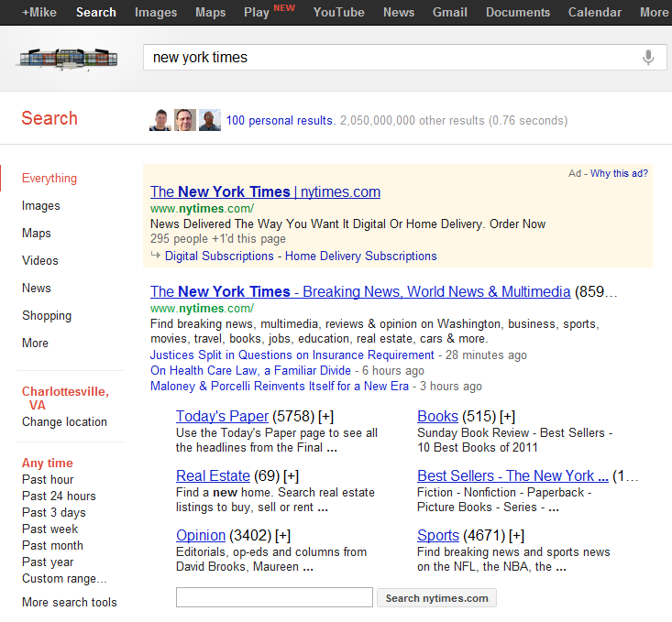Screen dimensions: 672x622
Task: Expand the Real Estate [+] results
Action: coord(291,476)
